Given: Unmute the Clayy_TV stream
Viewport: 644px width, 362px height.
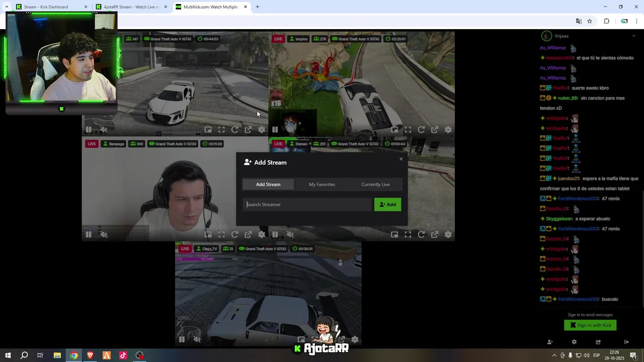Looking at the screenshot, I should point(197,339).
